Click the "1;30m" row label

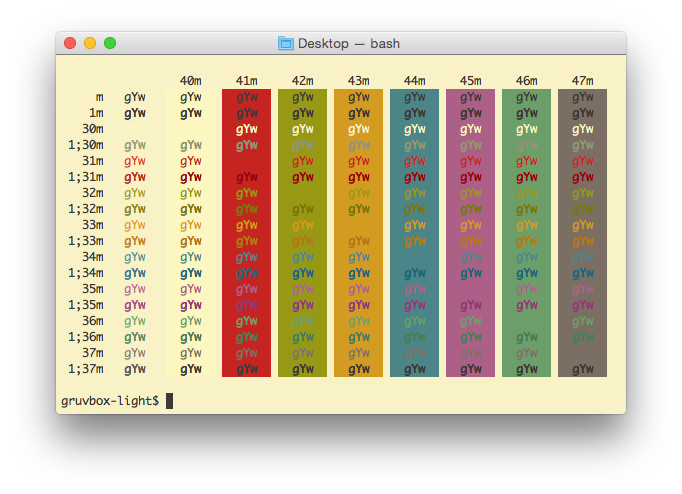(86, 145)
